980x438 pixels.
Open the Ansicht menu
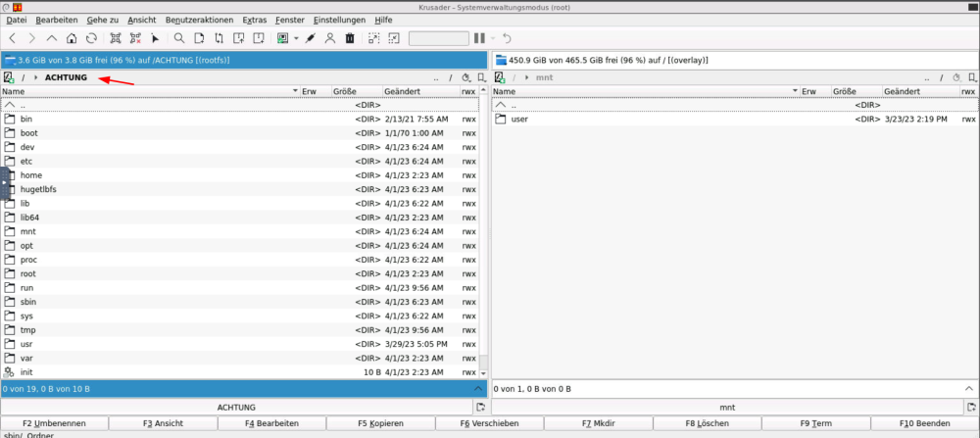[142, 20]
